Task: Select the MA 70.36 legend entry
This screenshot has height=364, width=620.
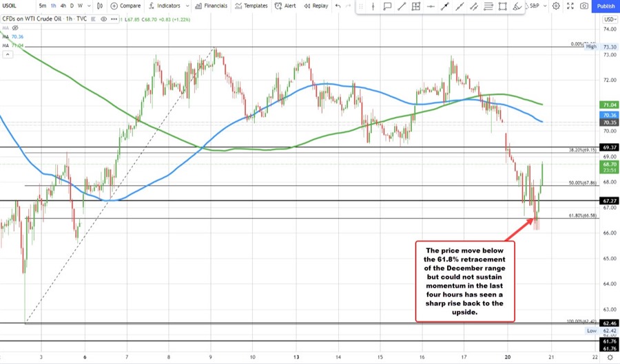Action: [x=13, y=36]
